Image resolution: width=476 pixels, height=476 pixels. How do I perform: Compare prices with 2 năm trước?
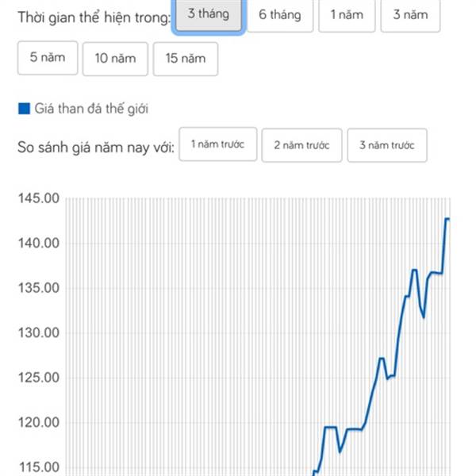click(x=301, y=145)
